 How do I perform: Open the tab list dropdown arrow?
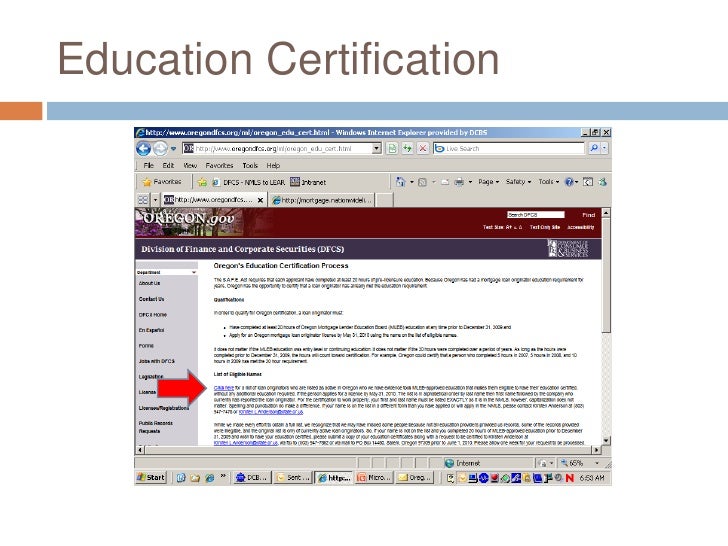tap(155, 200)
